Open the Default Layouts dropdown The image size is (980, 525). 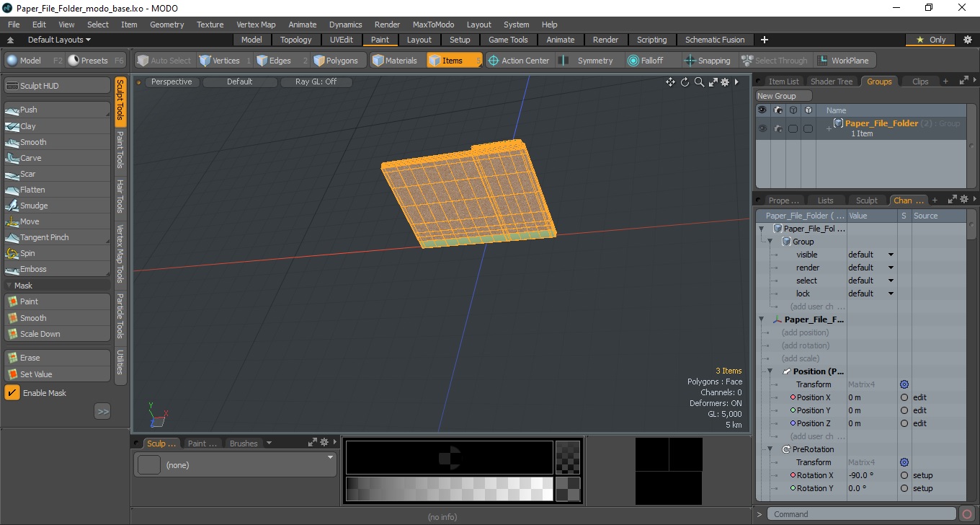pyautogui.click(x=59, y=40)
